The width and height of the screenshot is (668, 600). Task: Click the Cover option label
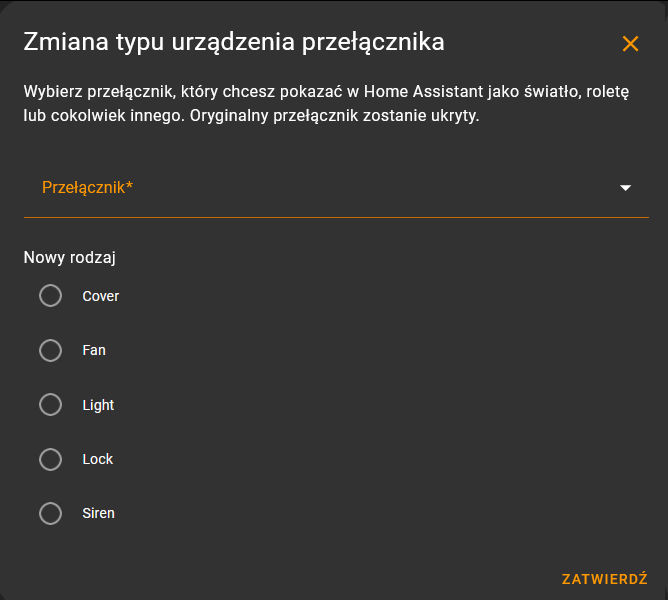pos(101,296)
